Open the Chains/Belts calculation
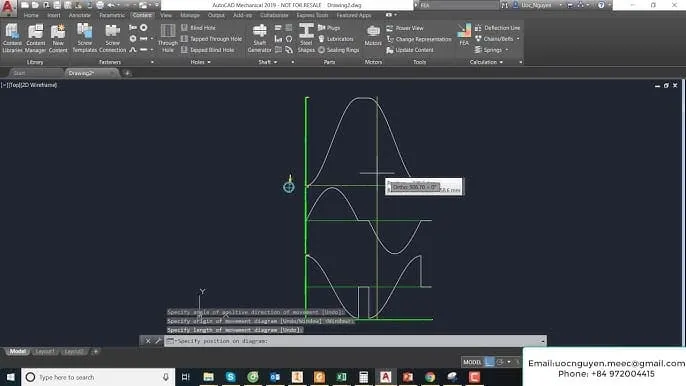 point(494,39)
